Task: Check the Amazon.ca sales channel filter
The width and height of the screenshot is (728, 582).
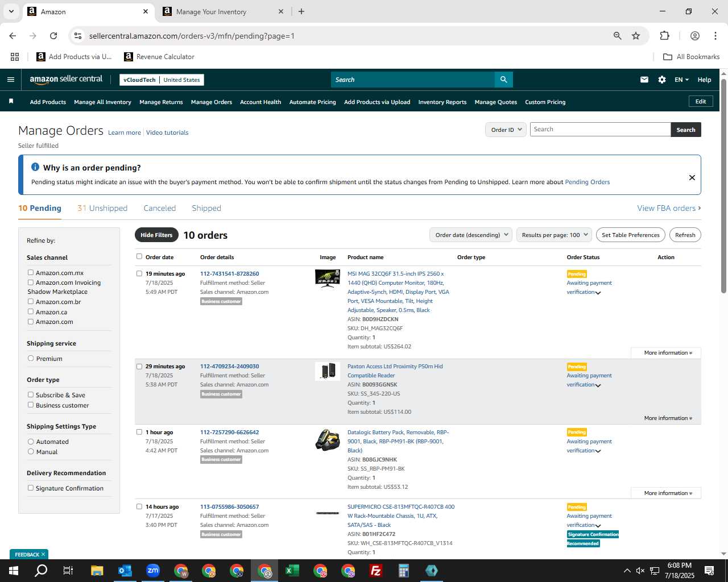Action: (31, 311)
